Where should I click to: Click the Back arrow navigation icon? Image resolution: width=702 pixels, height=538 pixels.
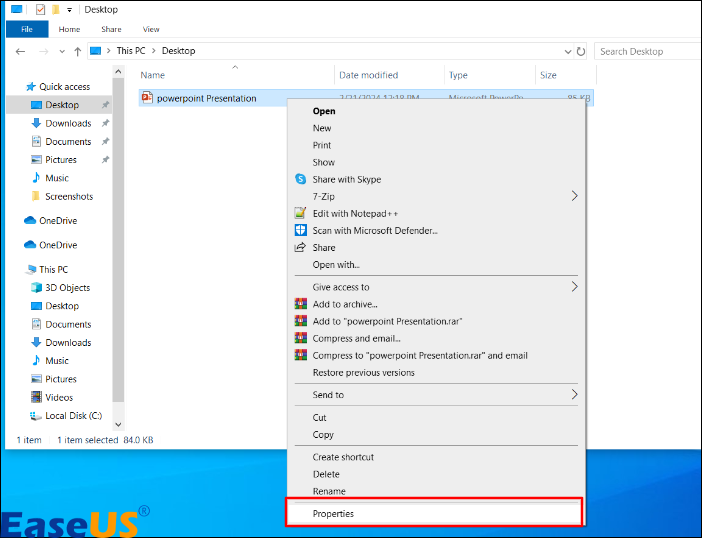pos(22,51)
